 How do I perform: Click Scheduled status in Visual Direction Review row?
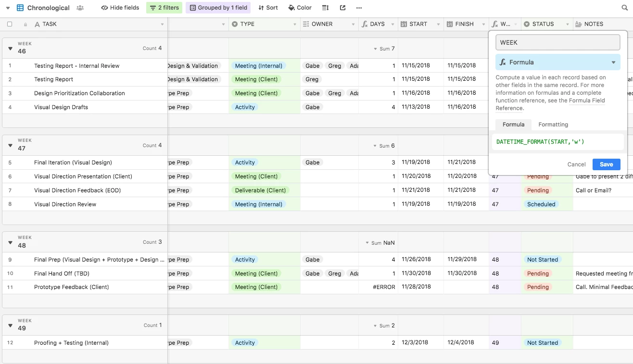541,204
